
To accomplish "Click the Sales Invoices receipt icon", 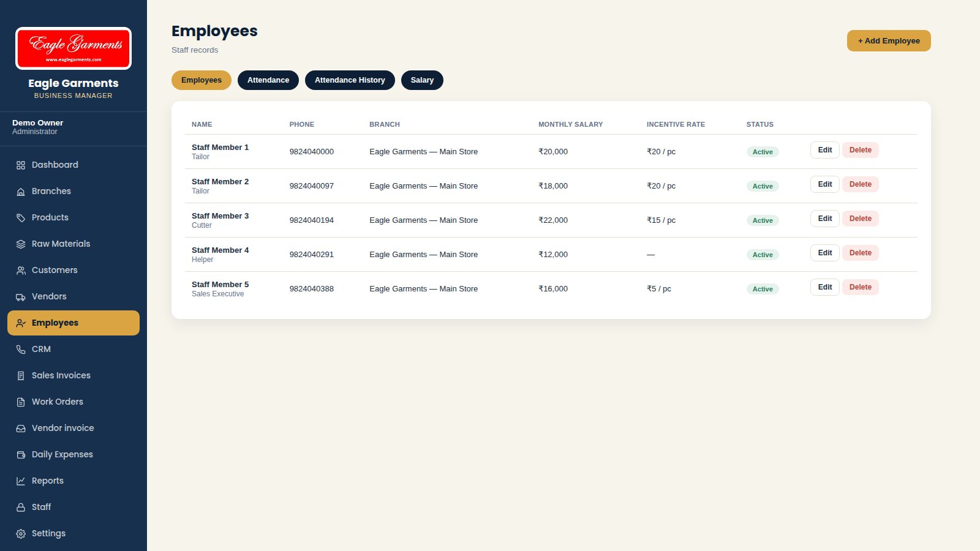I will point(21,376).
